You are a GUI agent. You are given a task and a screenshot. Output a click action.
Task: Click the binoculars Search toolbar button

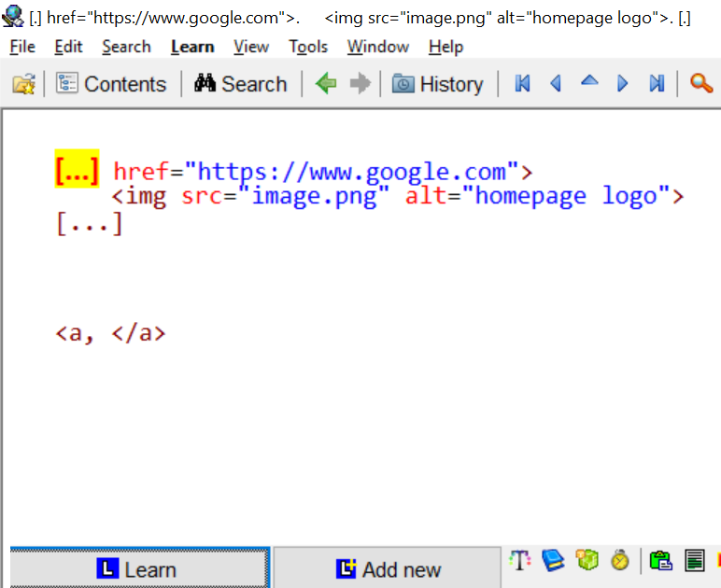240,84
